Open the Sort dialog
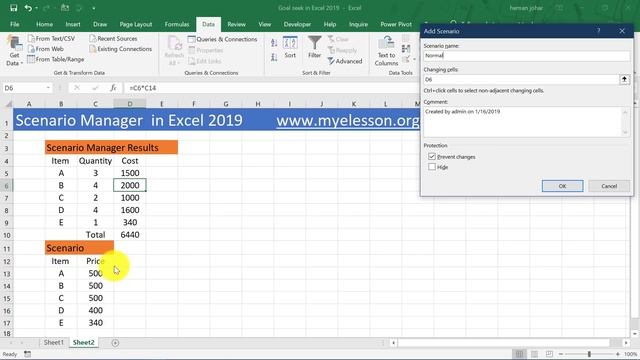The width and height of the screenshot is (640, 360). pos(290,47)
